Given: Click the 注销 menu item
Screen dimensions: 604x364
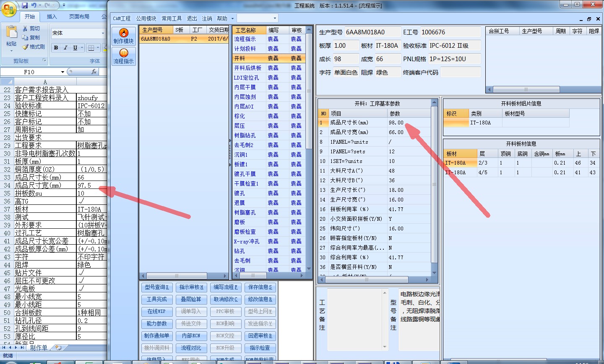Looking at the screenshot, I should click(207, 18).
